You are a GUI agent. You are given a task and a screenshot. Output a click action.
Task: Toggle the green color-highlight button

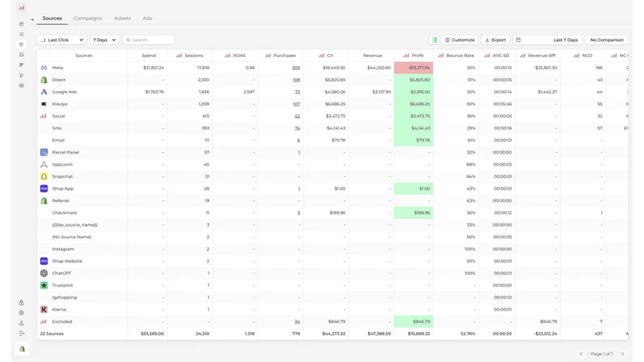click(x=434, y=39)
